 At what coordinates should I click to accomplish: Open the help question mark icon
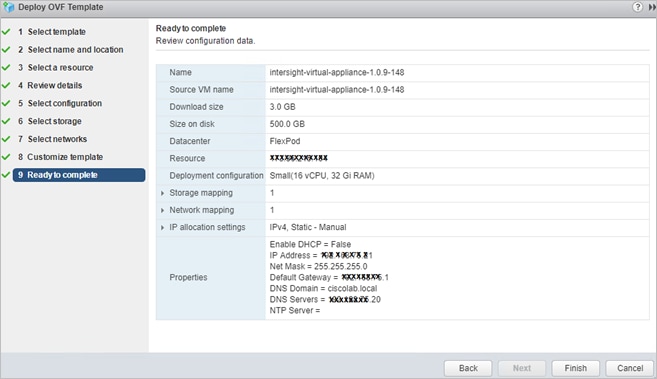[x=637, y=7]
